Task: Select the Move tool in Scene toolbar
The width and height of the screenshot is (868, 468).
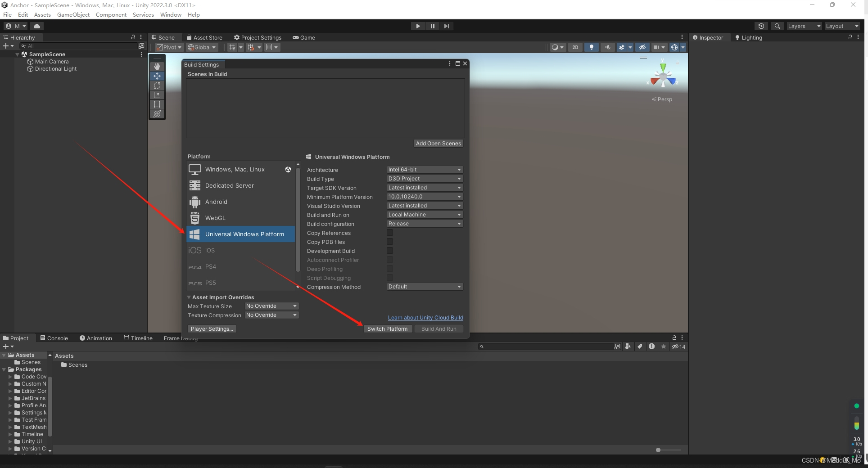Action: tap(157, 76)
